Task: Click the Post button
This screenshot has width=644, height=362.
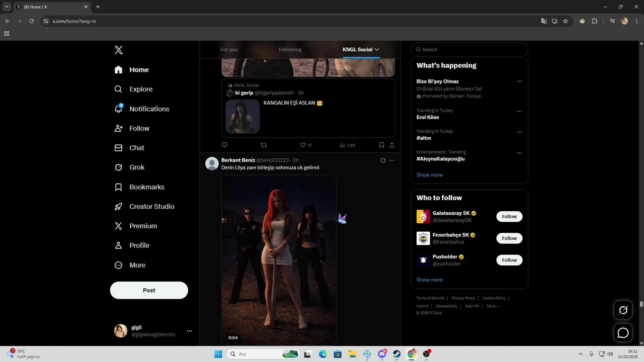Action: coord(149,290)
